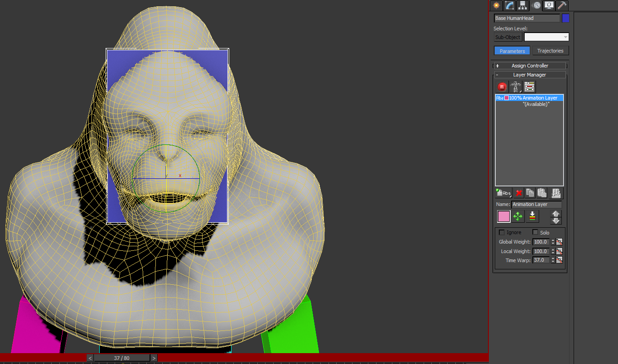Open the Global Weight curve editor icon

pyautogui.click(x=559, y=242)
